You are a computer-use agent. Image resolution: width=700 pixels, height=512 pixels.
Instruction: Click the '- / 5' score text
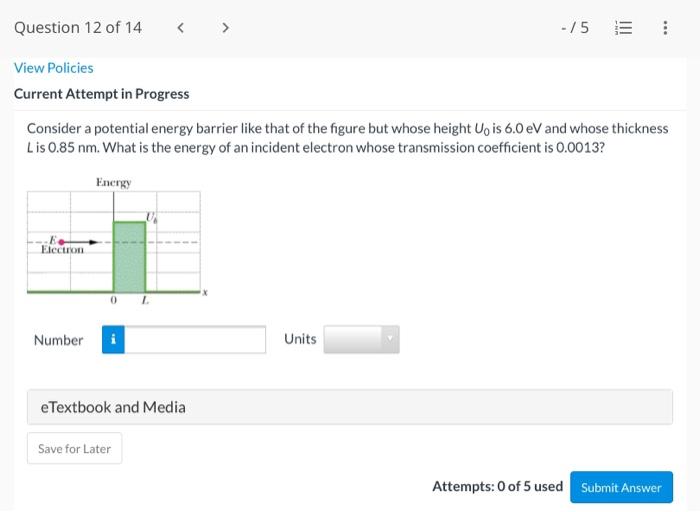click(575, 28)
